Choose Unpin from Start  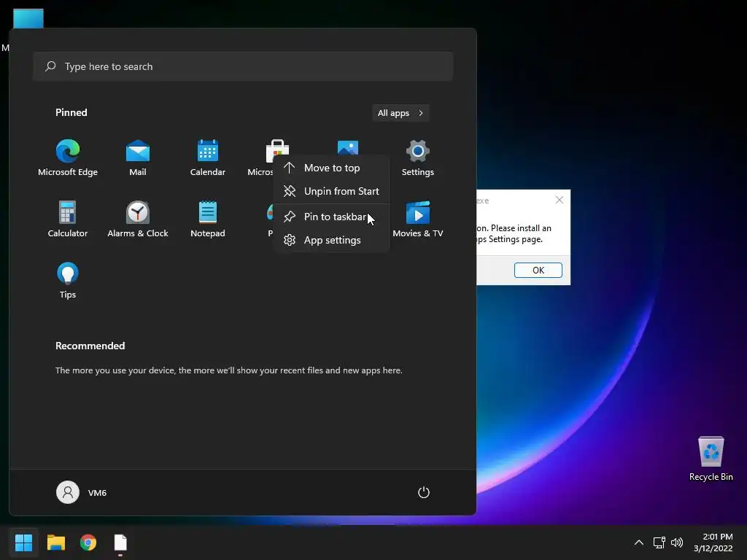(332, 191)
